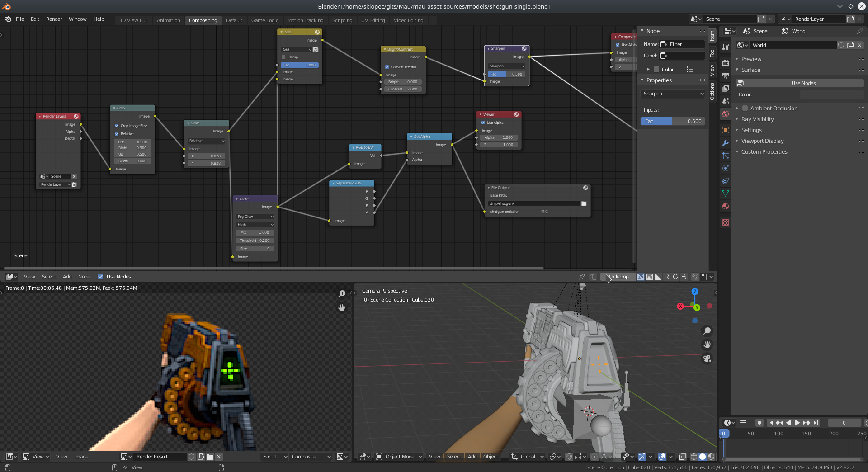868x472 pixels.
Task: Switch to the Scripting workspace tab
Action: click(342, 20)
